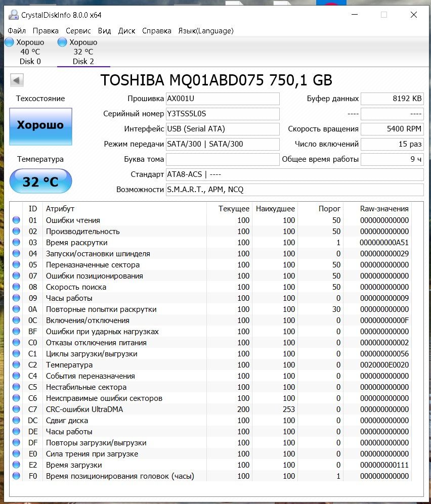Click the disk title TOSHIBA MQ01ABD075 750,1 GB
Viewport: 431px width, 504px height.
pyautogui.click(x=216, y=80)
